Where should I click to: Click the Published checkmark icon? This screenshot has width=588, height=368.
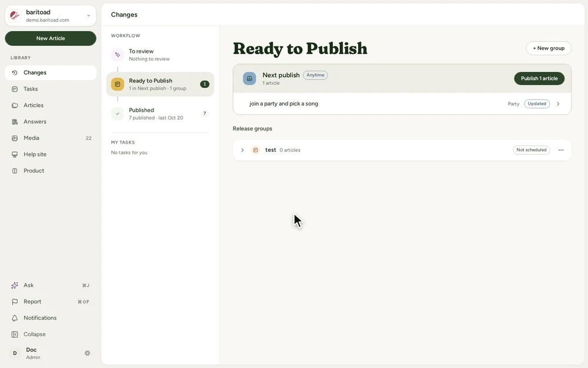tap(118, 114)
